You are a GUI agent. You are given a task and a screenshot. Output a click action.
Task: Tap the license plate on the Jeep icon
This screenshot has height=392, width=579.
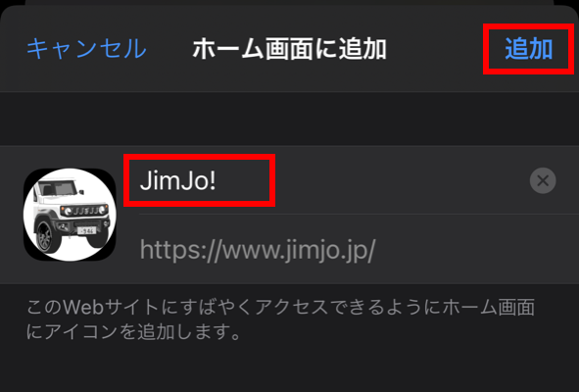coord(87,230)
